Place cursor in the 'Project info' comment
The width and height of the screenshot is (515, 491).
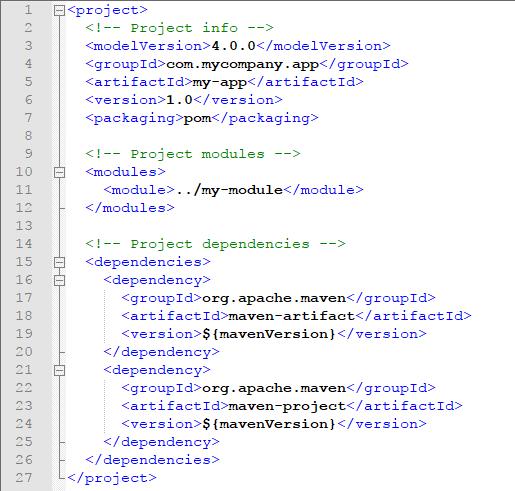point(179,28)
